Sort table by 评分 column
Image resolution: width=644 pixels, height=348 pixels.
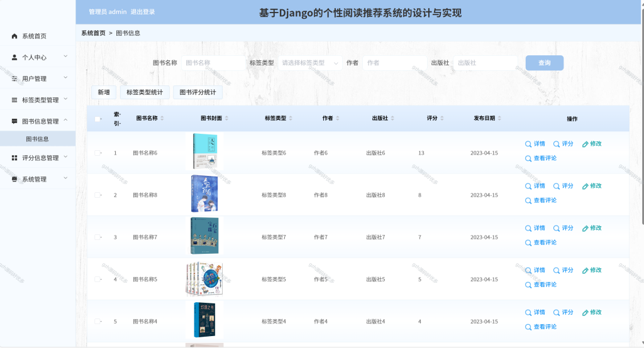click(x=442, y=118)
